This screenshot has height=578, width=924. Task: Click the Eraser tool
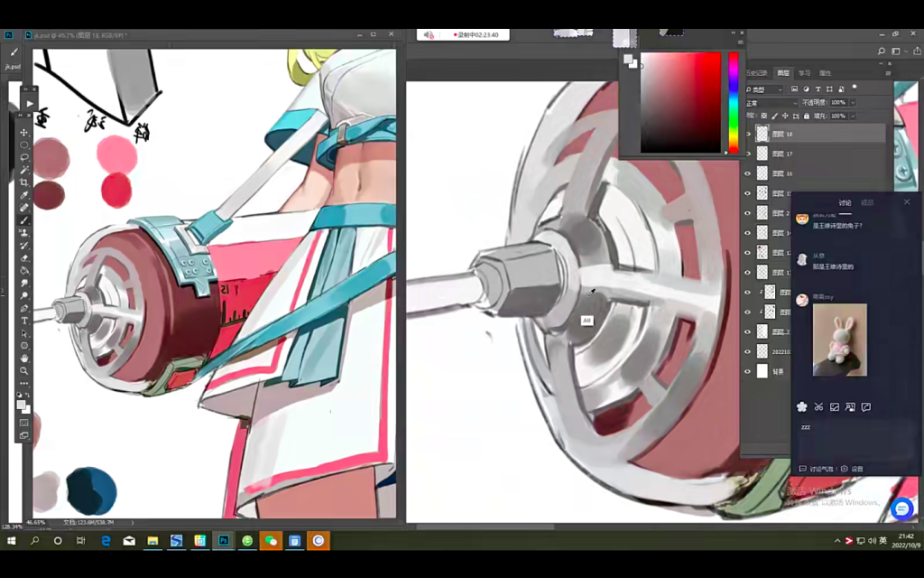(x=24, y=257)
